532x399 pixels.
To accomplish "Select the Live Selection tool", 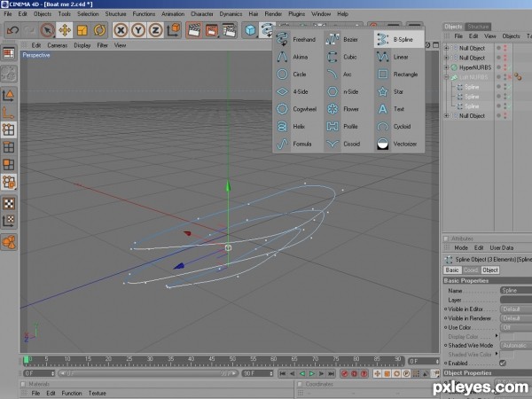I will pos(47,30).
